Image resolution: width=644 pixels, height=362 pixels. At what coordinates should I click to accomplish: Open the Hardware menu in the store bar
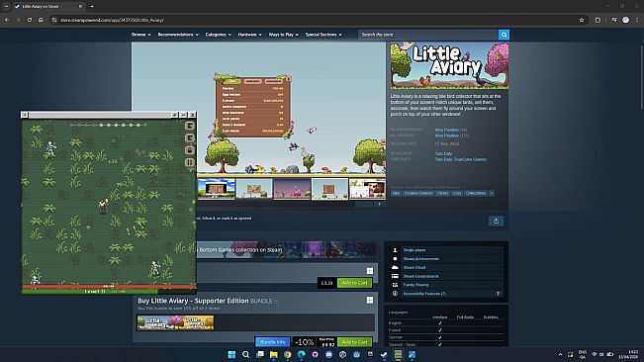(249, 35)
